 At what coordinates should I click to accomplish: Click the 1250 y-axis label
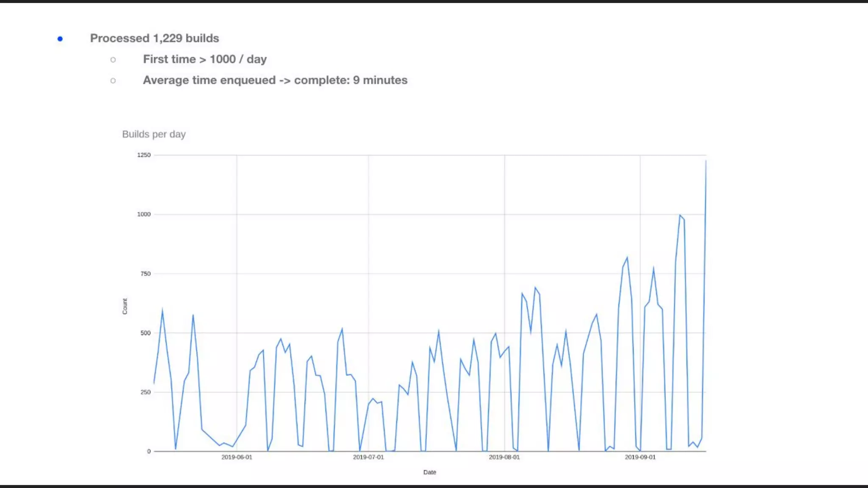click(x=144, y=155)
